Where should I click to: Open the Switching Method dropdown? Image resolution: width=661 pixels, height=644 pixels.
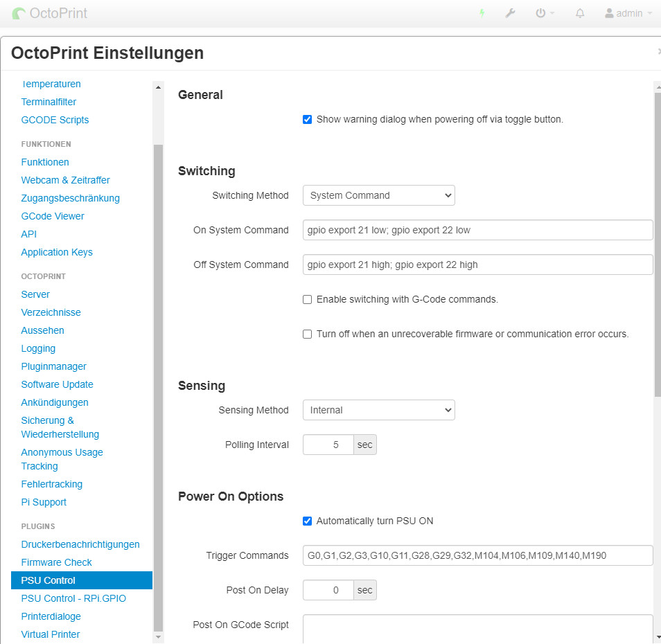pos(378,195)
